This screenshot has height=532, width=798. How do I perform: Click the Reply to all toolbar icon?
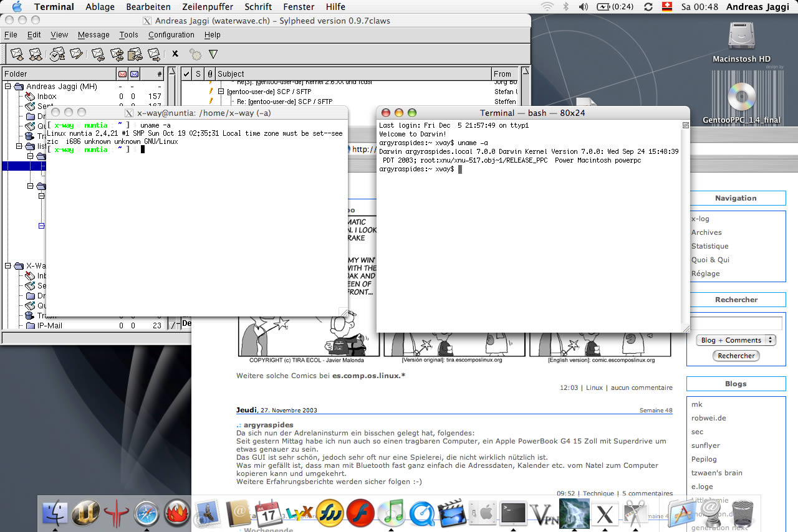117,54
